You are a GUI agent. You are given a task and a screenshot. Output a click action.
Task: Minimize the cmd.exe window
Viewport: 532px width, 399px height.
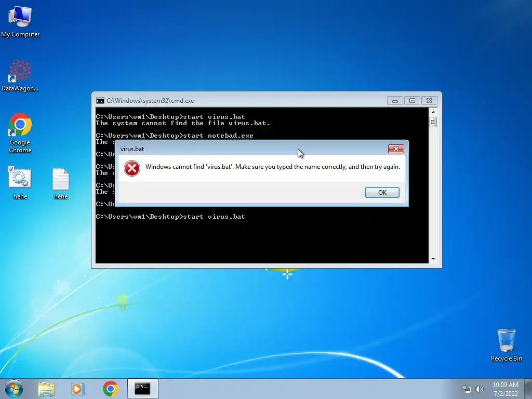(x=395, y=101)
